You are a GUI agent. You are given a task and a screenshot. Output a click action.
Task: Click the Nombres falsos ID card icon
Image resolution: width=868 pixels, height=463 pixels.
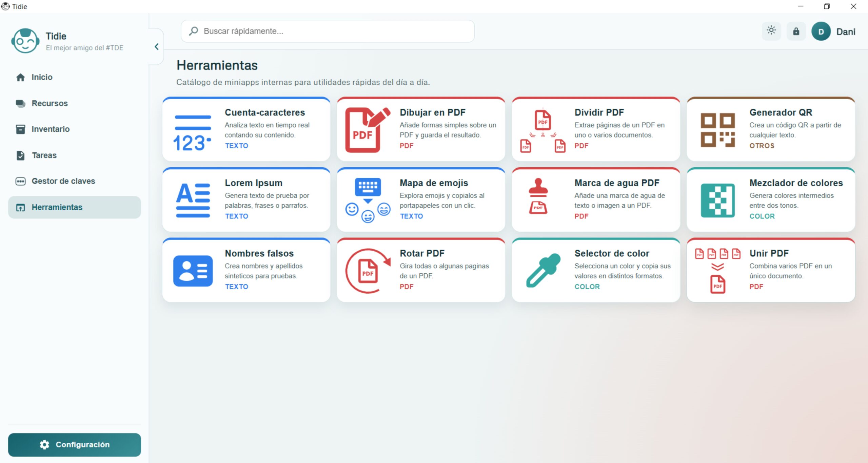(x=193, y=271)
